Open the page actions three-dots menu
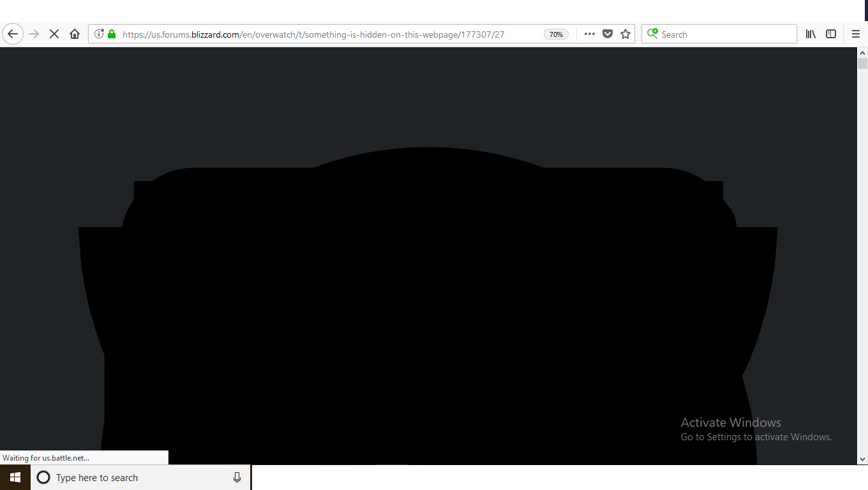868x490 pixels. [590, 34]
